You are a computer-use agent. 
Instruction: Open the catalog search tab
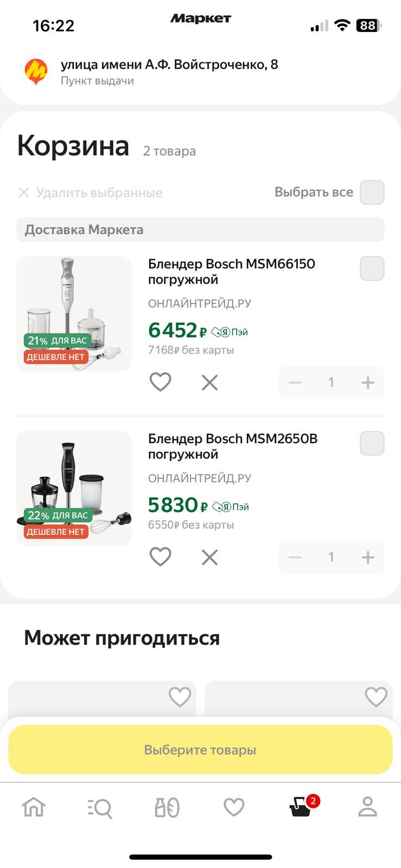100,808
